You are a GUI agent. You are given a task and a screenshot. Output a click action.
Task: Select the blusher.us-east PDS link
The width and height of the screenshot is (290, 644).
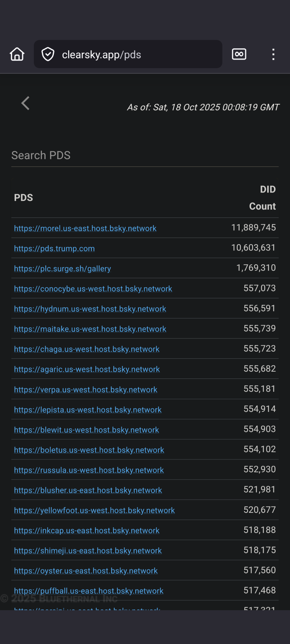pyautogui.click(x=88, y=490)
